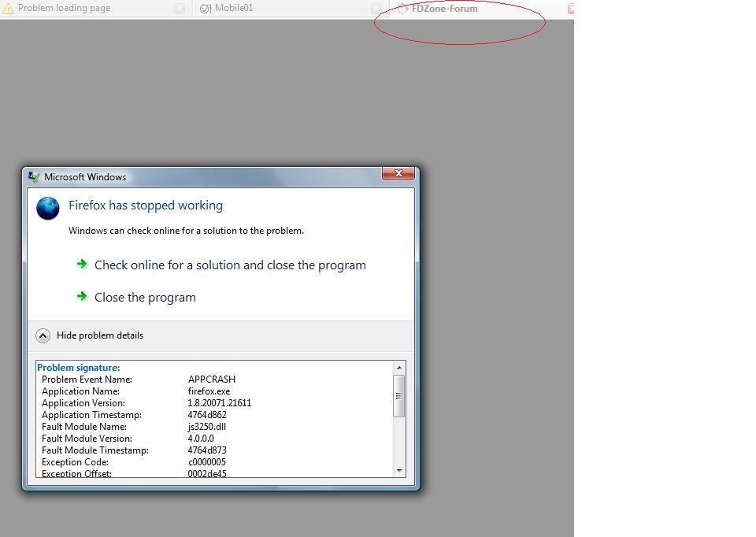Close the Problem loading page tab

point(180,9)
